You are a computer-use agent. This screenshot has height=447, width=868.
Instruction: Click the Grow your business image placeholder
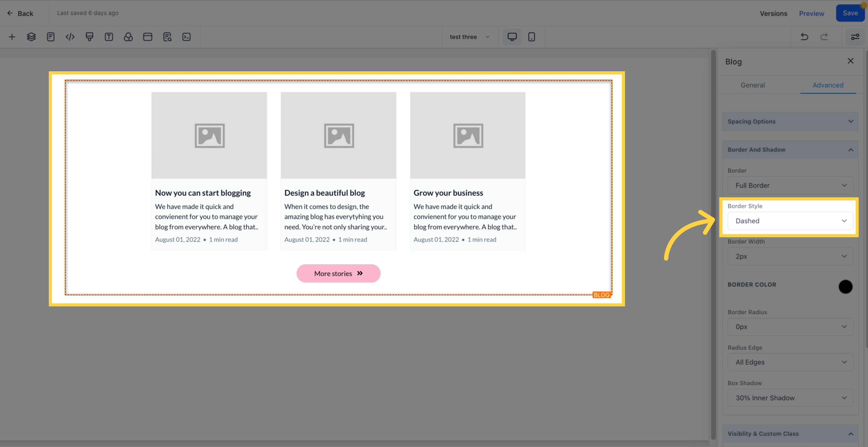468,135
